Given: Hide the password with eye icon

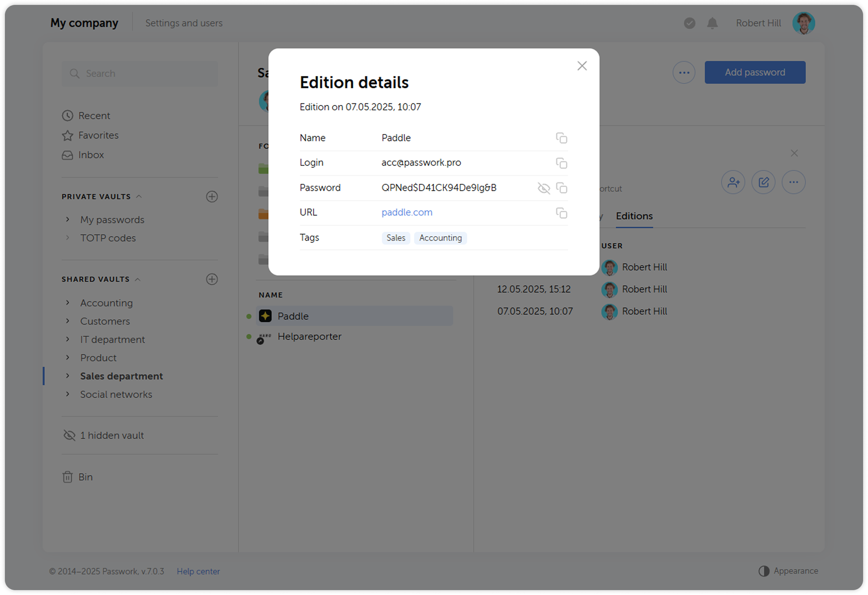Looking at the screenshot, I should click(544, 188).
